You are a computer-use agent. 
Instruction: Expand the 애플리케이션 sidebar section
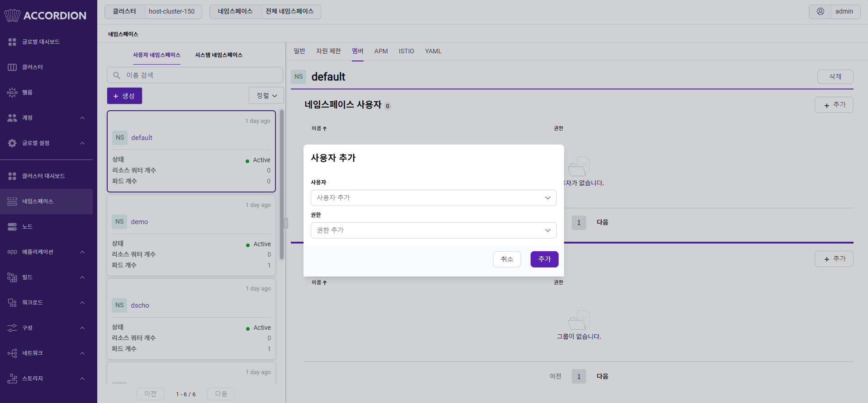coord(82,252)
